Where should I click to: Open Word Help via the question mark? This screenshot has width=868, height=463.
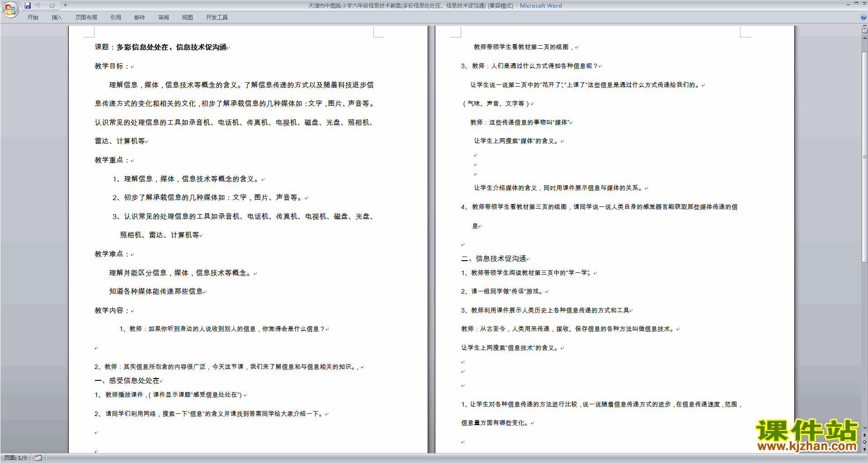(x=863, y=17)
